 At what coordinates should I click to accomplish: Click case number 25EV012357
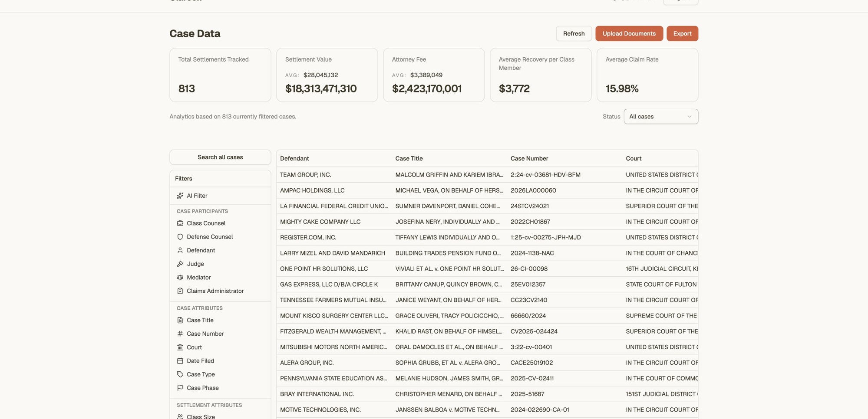pos(528,285)
